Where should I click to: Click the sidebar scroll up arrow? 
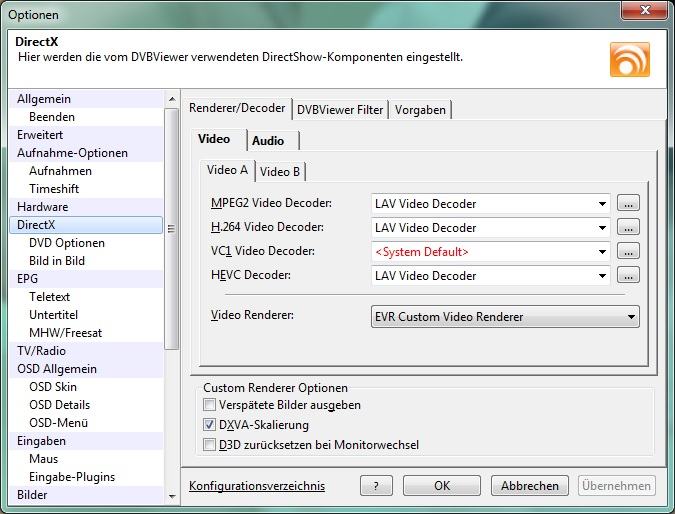(x=172, y=99)
